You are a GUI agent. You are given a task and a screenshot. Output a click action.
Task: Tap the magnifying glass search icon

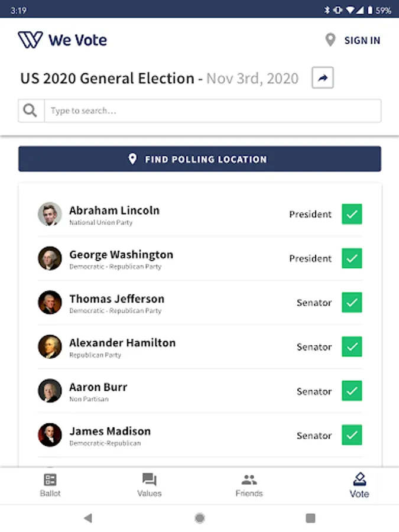pos(31,111)
